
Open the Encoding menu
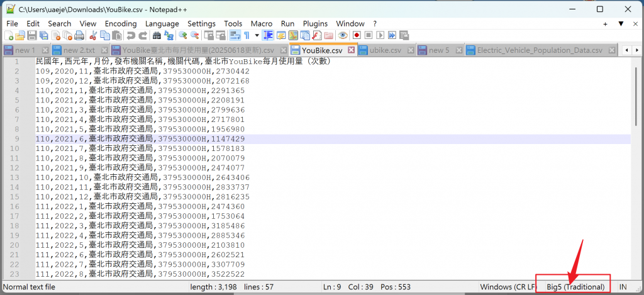(121, 24)
